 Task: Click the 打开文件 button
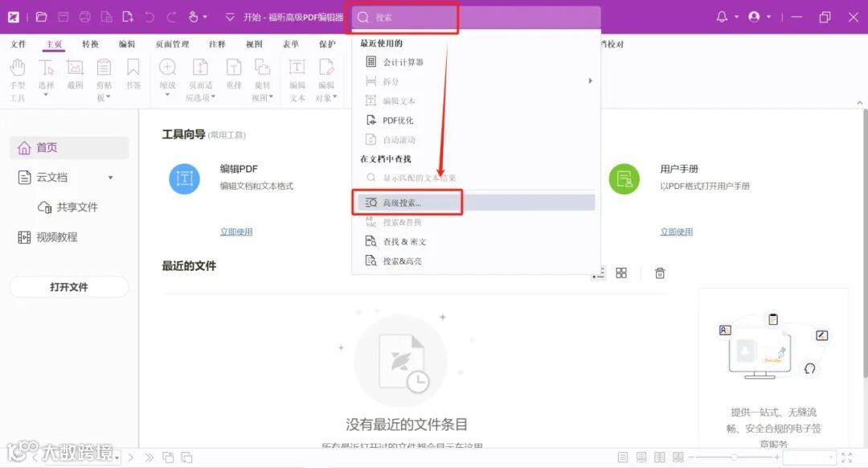(x=69, y=287)
